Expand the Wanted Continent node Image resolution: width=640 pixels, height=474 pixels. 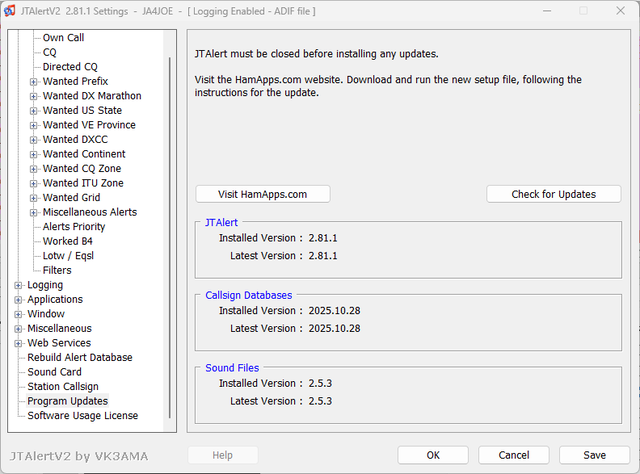point(33,154)
